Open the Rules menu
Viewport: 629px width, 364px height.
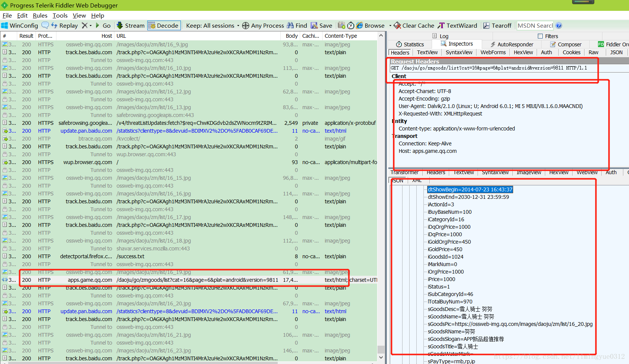tap(40, 15)
